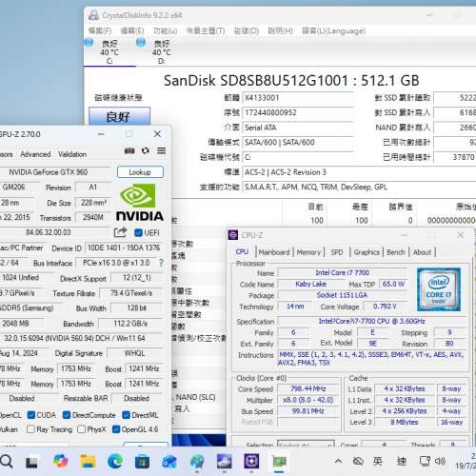
Task: Open Microsoft Store from the taskbar
Action: pyautogui.click(x=142, y=462)
